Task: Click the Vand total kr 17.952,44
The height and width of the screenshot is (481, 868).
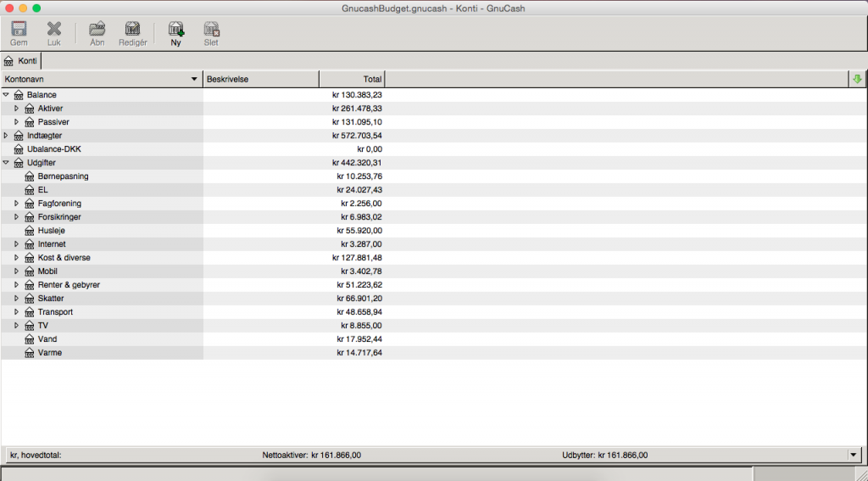Action: [359, 339]
